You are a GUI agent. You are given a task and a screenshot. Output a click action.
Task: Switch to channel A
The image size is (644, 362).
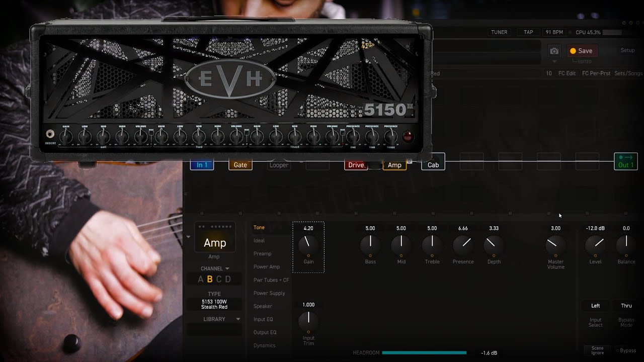(x=201, y=280)
